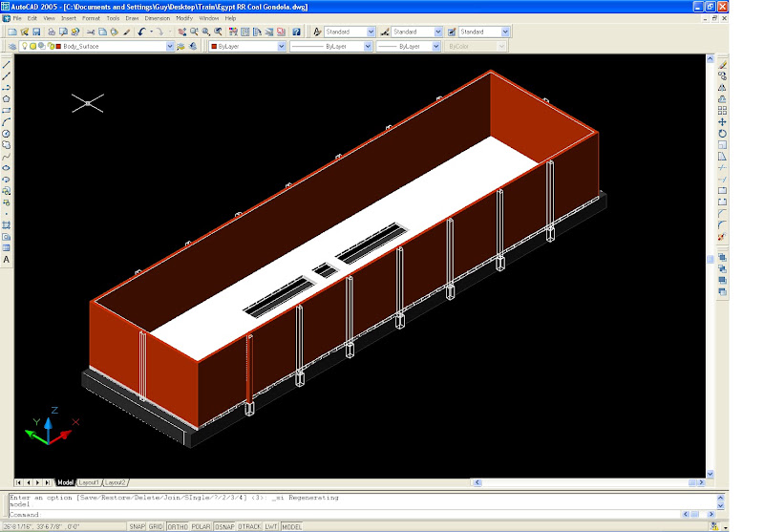Select the Pan Realtime tool
Image resolution: width=764 pixels, height=532 pixels.
(182, 32)
